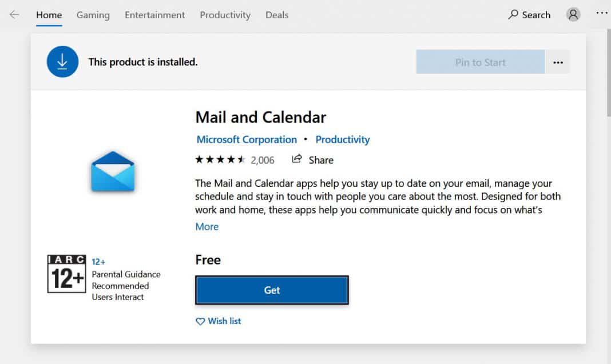Open the ellipsis menu beside Pin to Start
This screenshot has height=364, width=611.
tap(558, 62)
